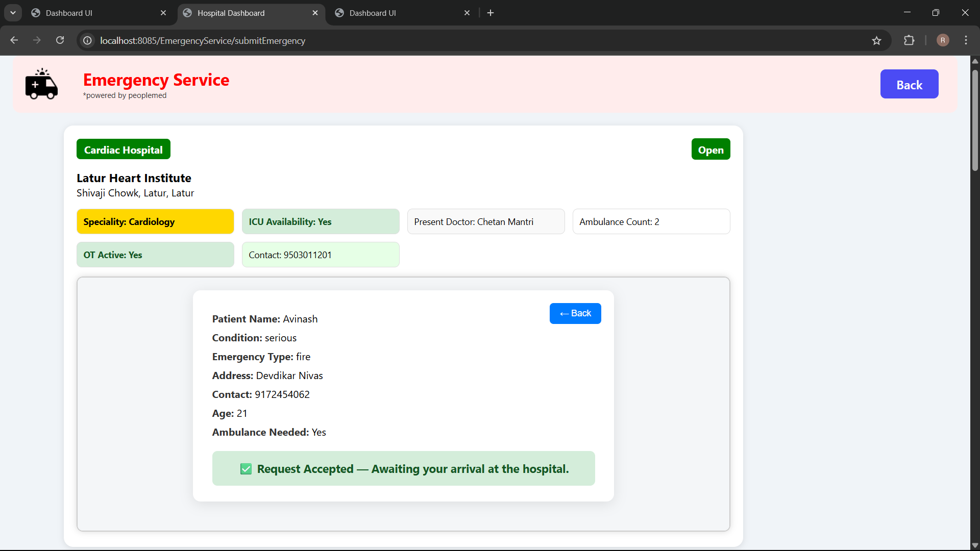Click blue Back button in patient card

(575, 313)
